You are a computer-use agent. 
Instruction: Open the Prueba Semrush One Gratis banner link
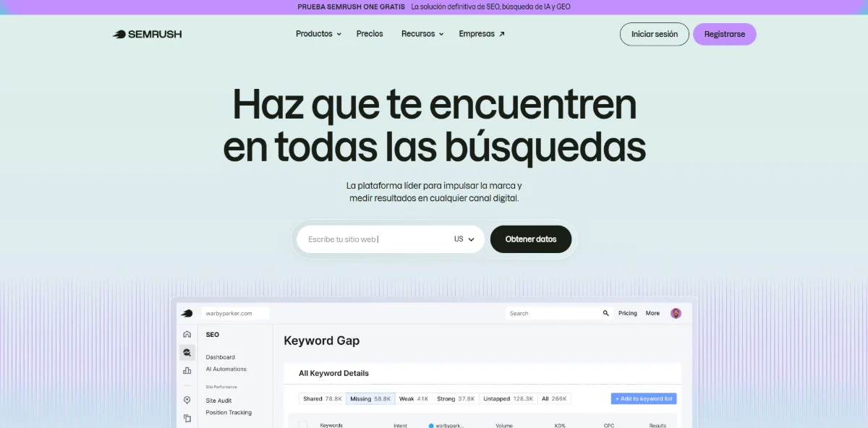[351, 7]
